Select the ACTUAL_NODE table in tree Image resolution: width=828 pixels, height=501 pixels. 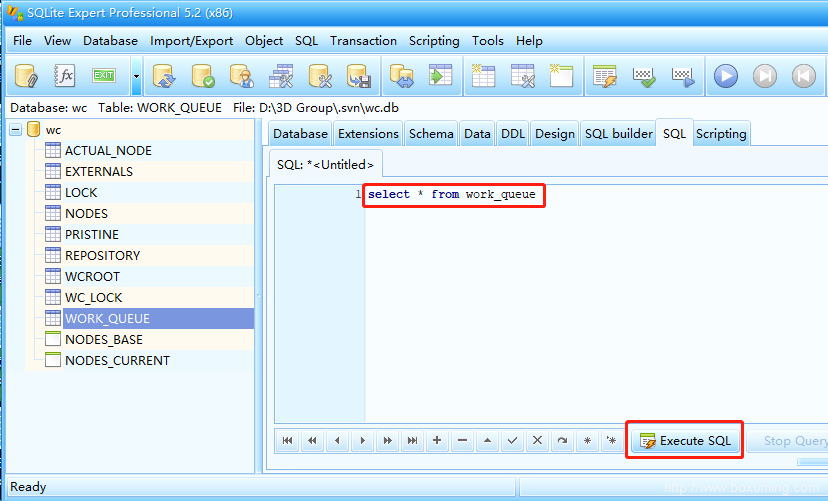click(108, 151)
